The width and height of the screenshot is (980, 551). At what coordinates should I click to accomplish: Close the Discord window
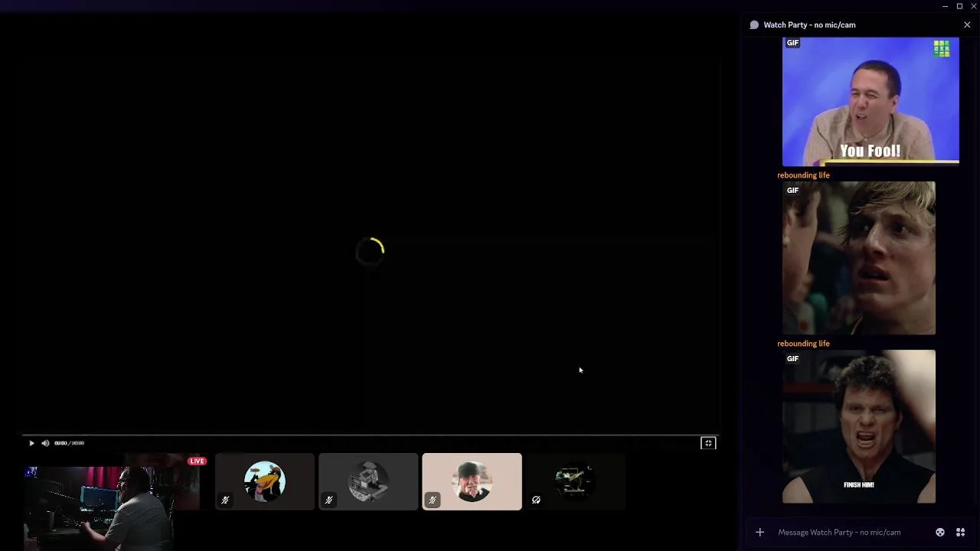click(x=973, y=6)
